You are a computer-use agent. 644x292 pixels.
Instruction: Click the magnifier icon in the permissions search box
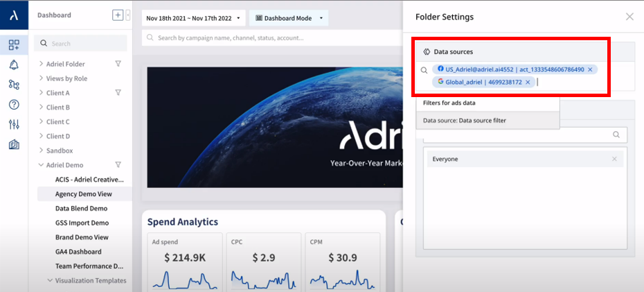click(616, 135)
